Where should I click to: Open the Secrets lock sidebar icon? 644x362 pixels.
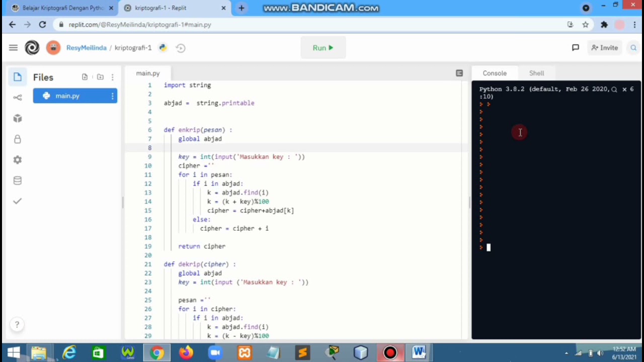(18, 139)
